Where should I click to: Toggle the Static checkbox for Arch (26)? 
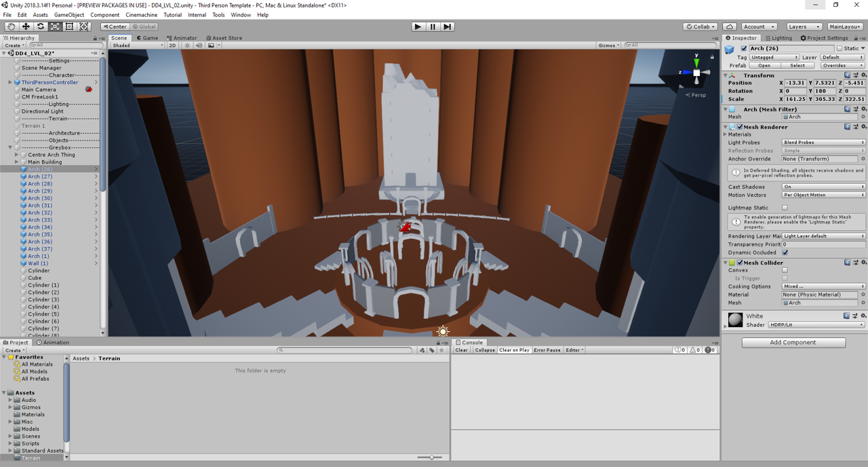pos(840,48)
